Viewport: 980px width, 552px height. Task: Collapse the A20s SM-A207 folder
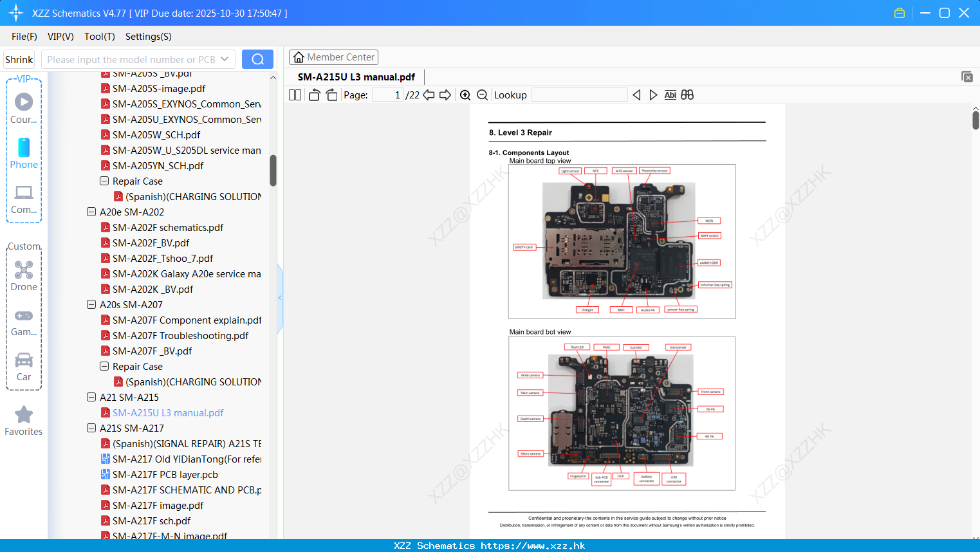[91, 304]
